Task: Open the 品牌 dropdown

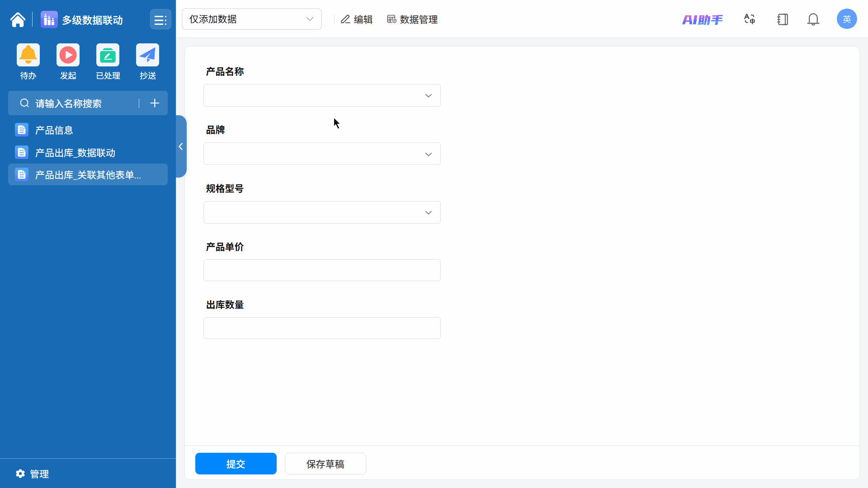Action: (321, 154)
